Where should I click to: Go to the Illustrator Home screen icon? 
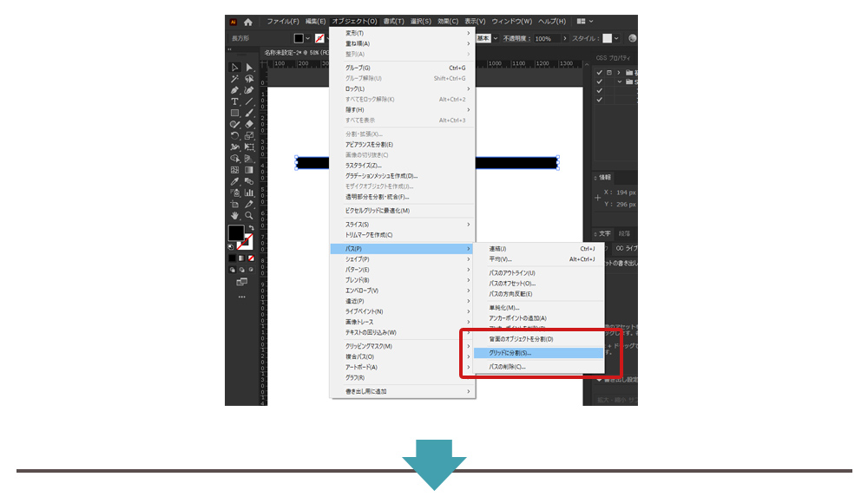pos(248,22)
